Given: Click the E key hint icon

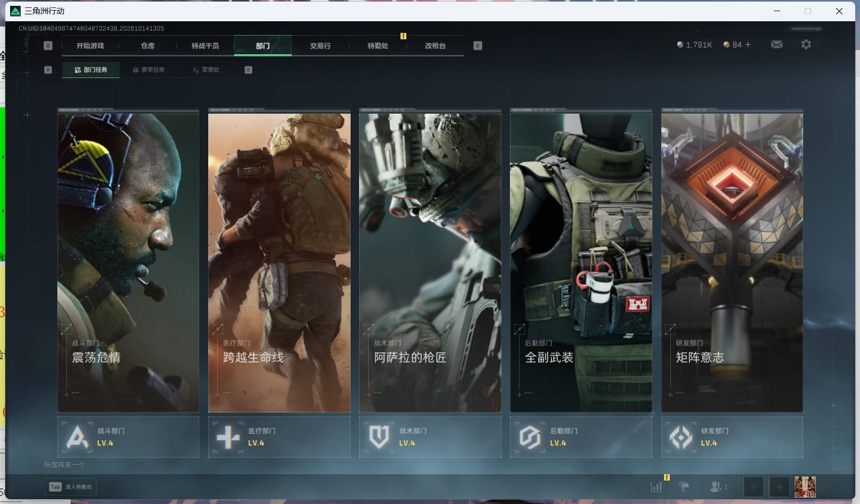Looking at the screenshot, I should [x=478, y=46].
